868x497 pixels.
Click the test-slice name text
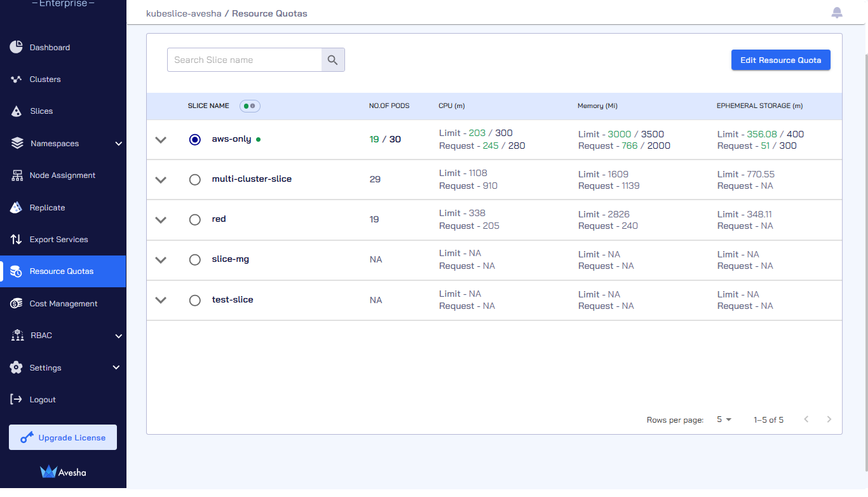(x=233, y=299)
